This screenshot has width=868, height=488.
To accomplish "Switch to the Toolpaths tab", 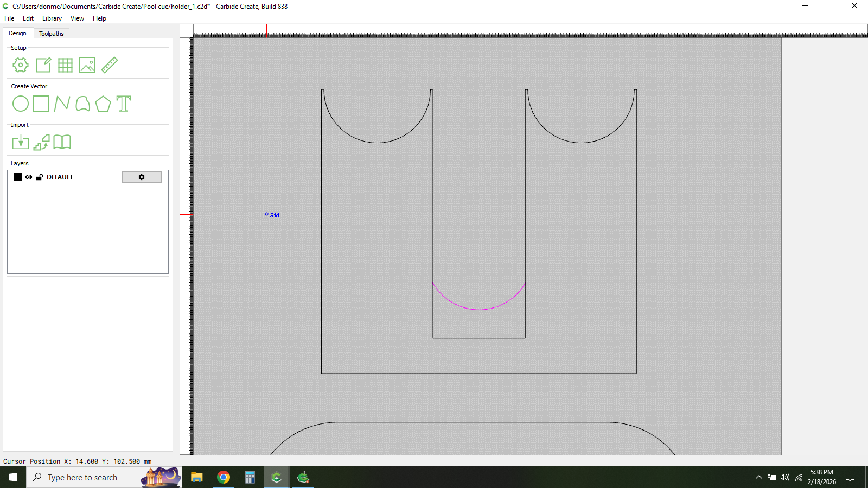I will [x=52, y=34].
